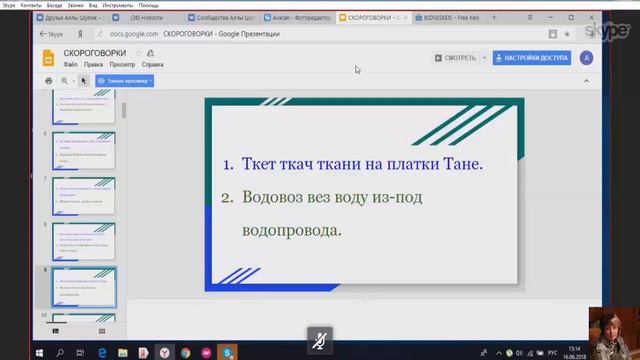Click the caller video thumbnail

614,333
